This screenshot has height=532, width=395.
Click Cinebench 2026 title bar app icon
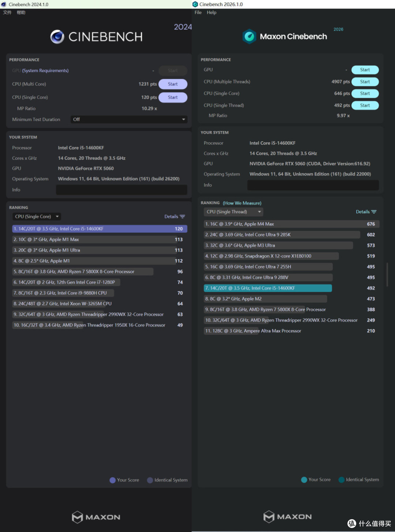click(x=195, y=4)
